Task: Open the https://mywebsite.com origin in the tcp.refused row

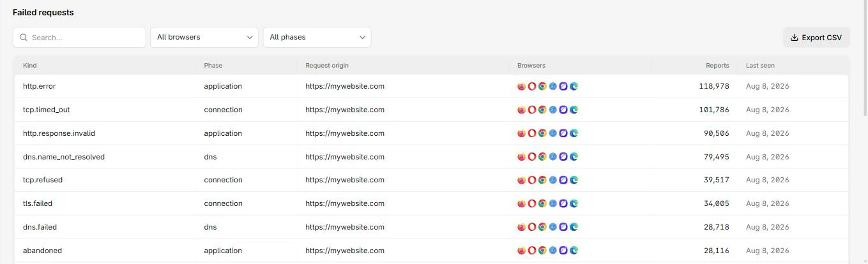Action: pyautogui.click(x=345, y=180)
